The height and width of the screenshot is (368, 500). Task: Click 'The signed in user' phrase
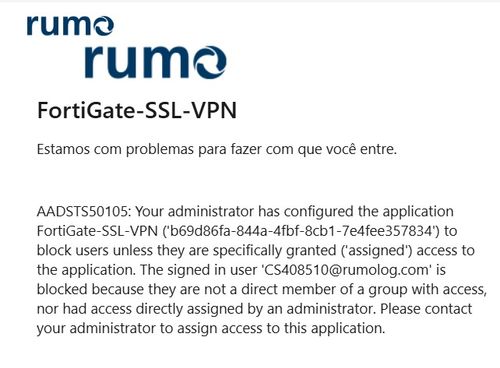[x=198, y=270]
